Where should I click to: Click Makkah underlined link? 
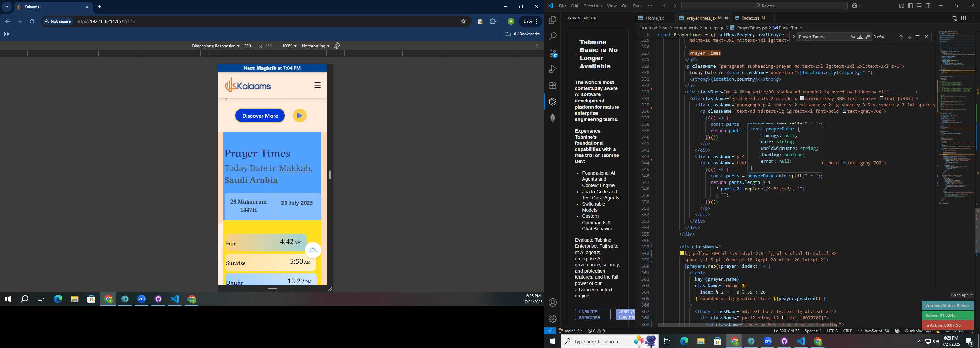[295, 168]
